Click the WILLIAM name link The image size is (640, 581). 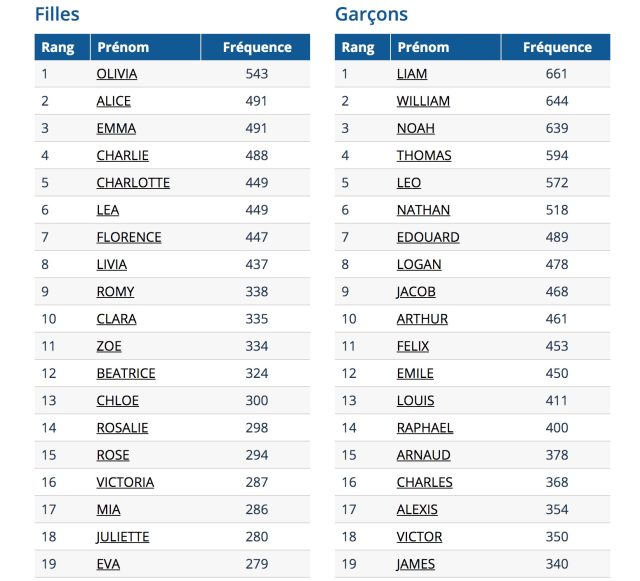tap(423, 101)
